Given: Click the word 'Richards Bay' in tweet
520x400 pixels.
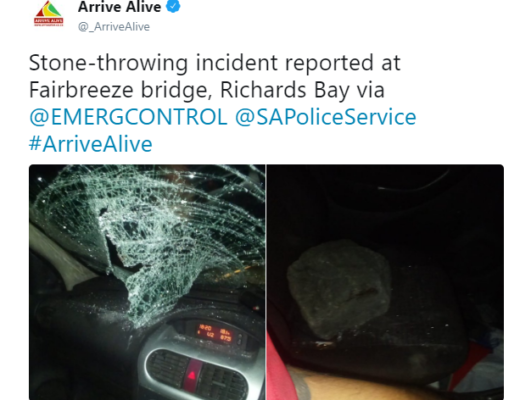Looking at the screenshot, I should [284, 90].
